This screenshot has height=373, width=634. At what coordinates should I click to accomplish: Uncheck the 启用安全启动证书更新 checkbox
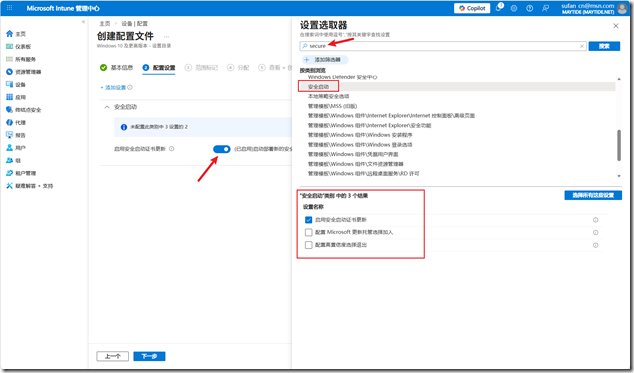tap(309, 220)
